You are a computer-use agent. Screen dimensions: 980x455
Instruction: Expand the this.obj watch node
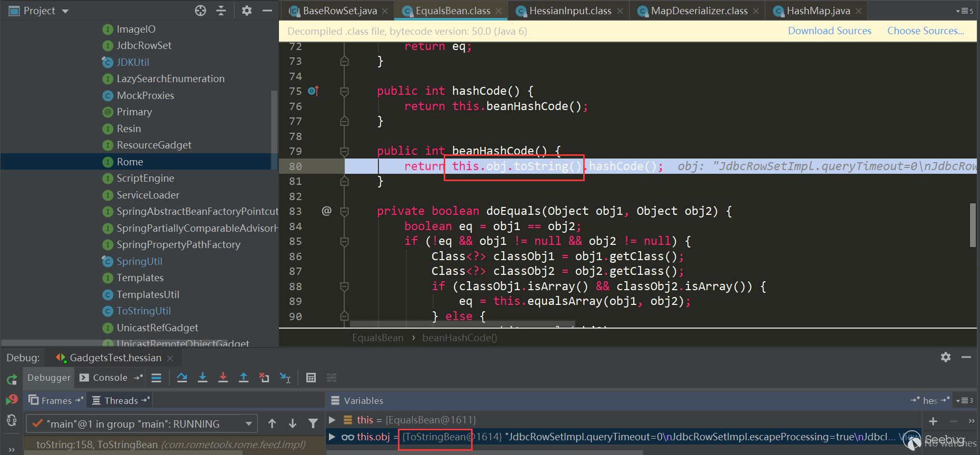coord(332,437)
